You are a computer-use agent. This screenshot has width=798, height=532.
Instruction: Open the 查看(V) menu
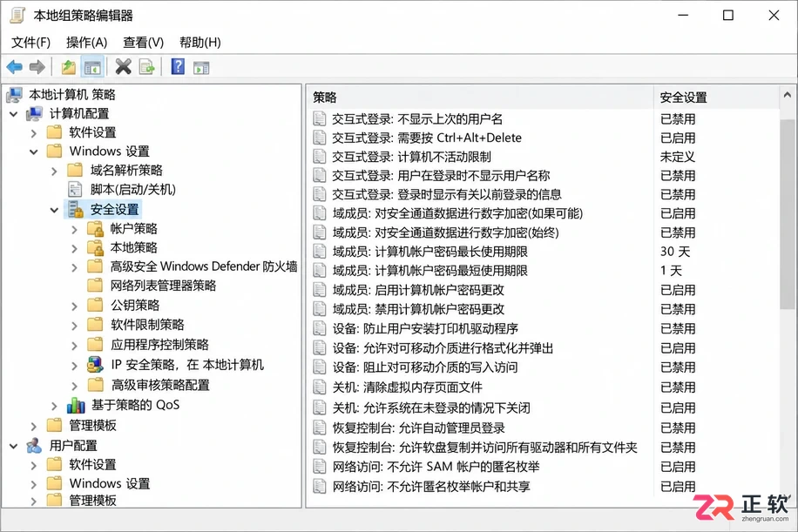[143, 42]
